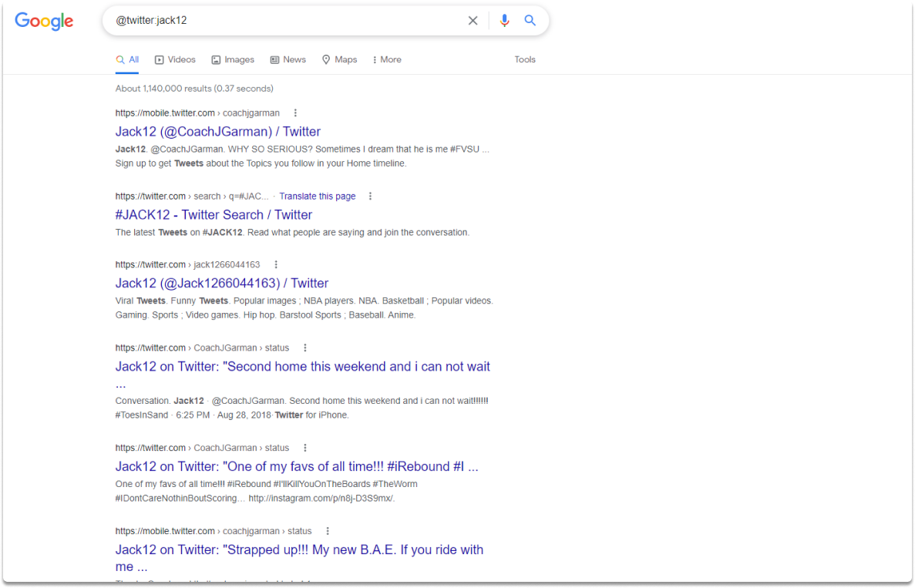Click the WHY SO SERIOUS snippet text
The width and height of the screenshot is (915, 588).
click(x=302, y=156)
